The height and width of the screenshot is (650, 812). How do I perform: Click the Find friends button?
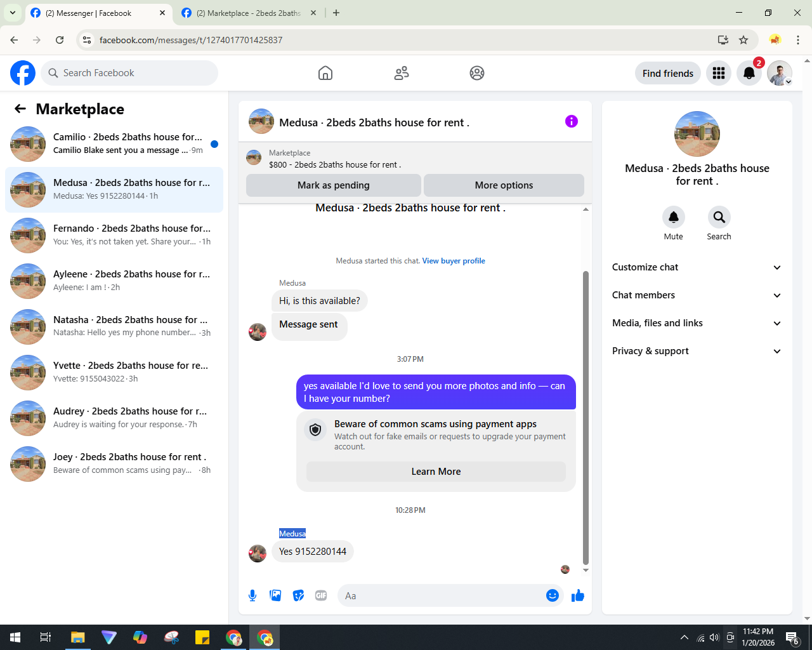coord(668,73)
